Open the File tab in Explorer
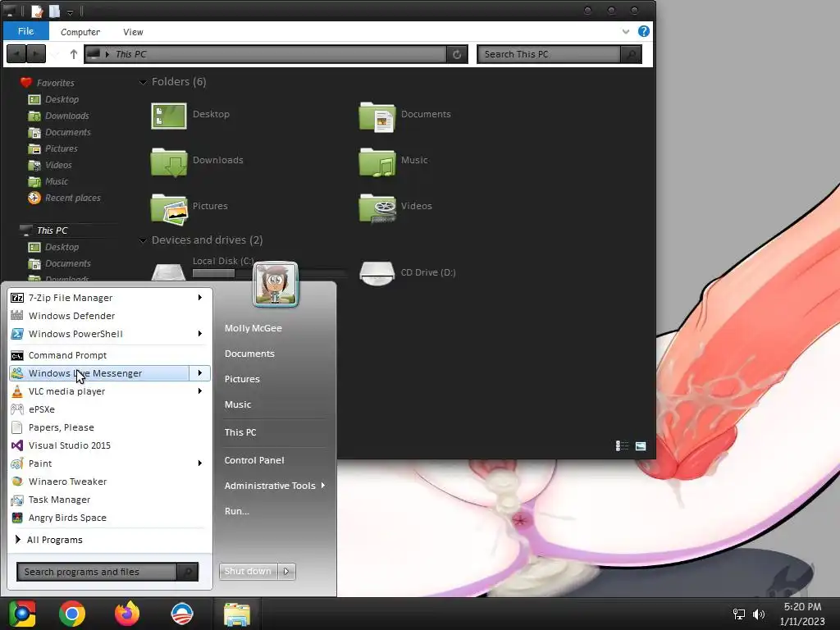 coord(25,31)
